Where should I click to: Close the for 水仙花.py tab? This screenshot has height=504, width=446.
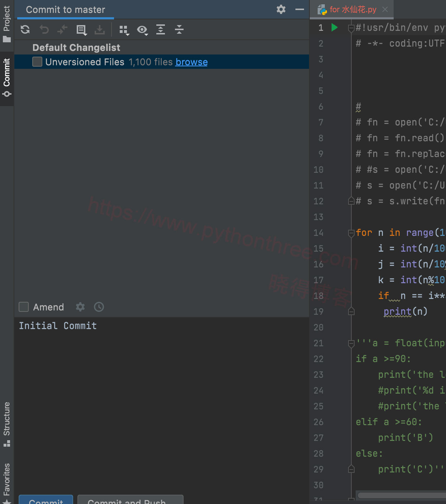point(385,10)
